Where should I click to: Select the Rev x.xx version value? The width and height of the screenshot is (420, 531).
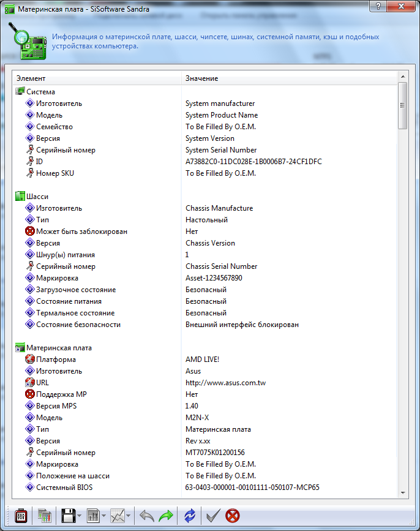[198, 441]
